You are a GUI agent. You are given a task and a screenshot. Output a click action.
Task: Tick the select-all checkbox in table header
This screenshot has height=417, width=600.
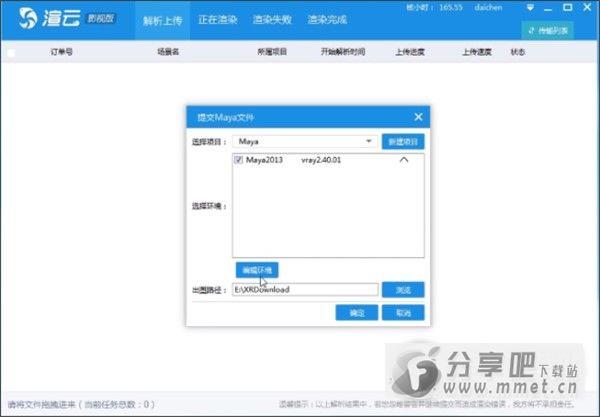point(11,53)
